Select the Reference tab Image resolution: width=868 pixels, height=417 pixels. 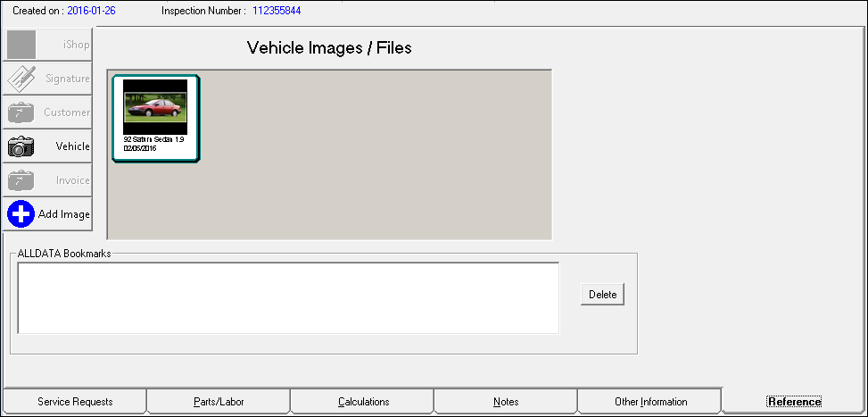click(x=794, y=402)
